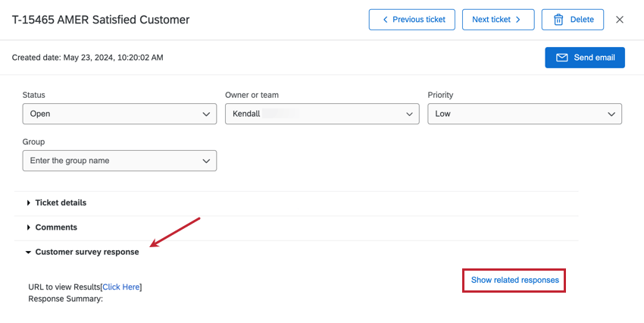Click the right chevron on Next ticket
This screenshot has width=644, height=323.
(x=518, y=20)
